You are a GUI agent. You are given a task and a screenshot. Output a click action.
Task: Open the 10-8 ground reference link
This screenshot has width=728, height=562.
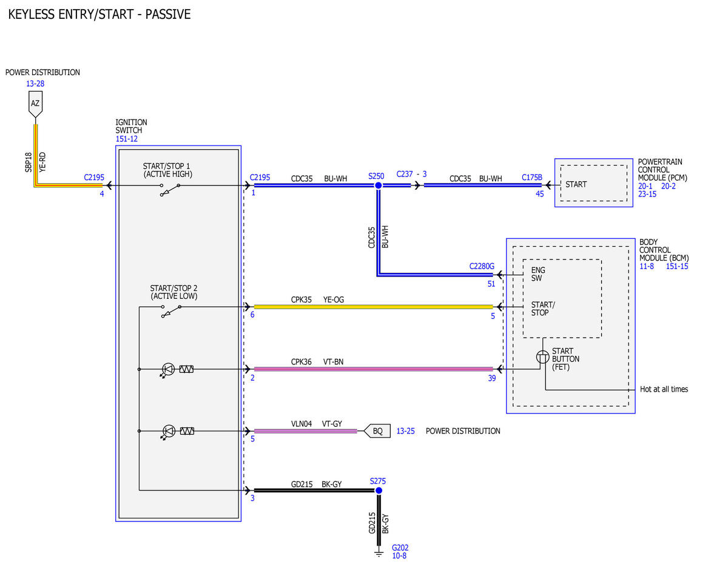coord(399,555)
